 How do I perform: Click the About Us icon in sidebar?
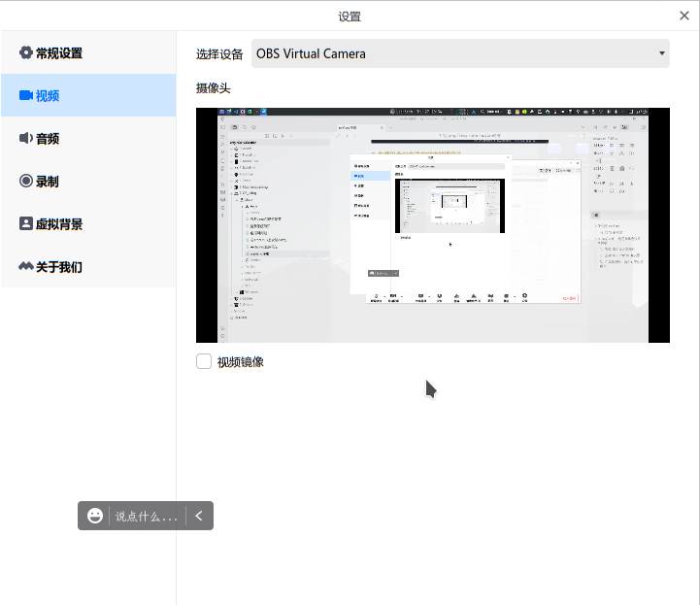26,266
